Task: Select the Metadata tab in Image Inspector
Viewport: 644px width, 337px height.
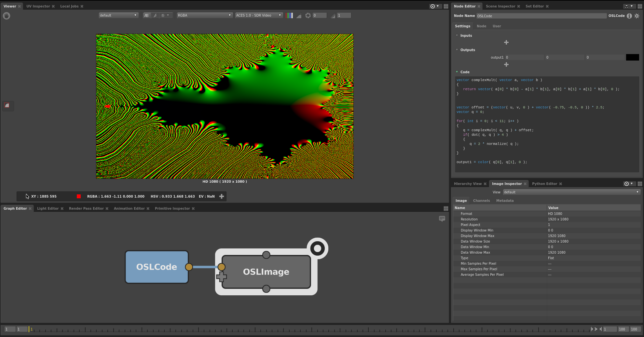Action: 505,201
